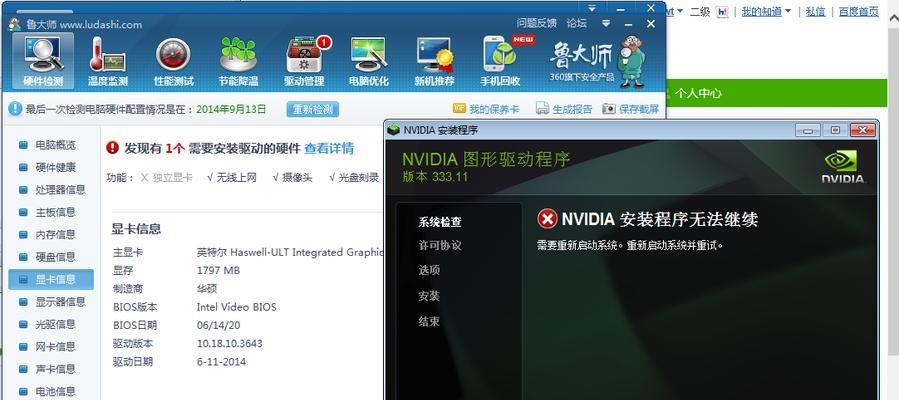The image size is (899, 400).
Task: Click the last detection date 2014年9月13日
Action: pyautogui.click(x=231, y=109)
